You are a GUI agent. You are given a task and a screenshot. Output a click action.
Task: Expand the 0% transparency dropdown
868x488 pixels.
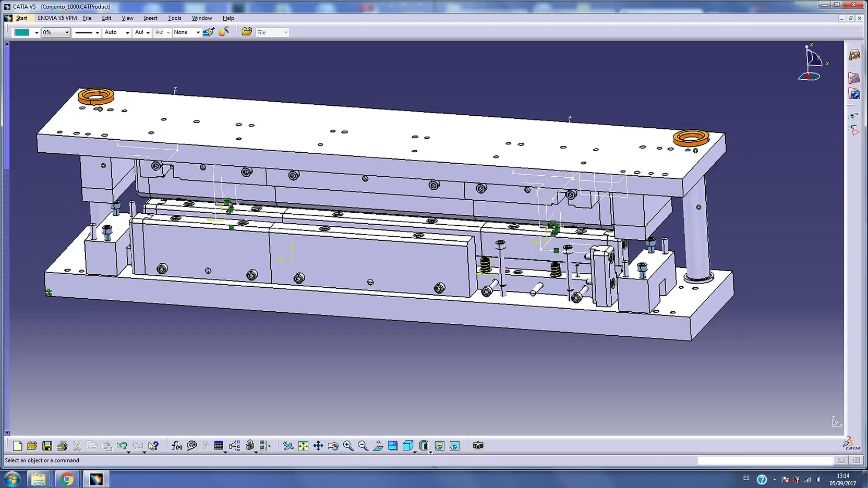[x=67, y=32]
